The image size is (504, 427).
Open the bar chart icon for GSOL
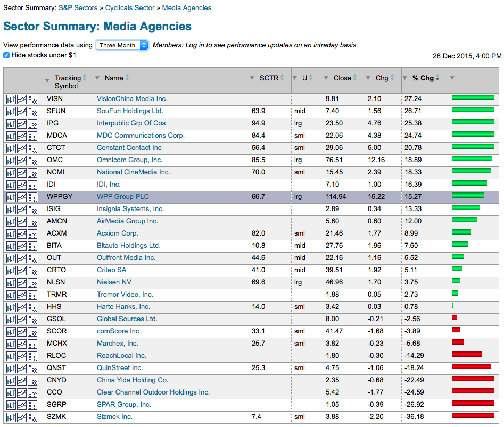pyautogui.click(x=11, y=320)
